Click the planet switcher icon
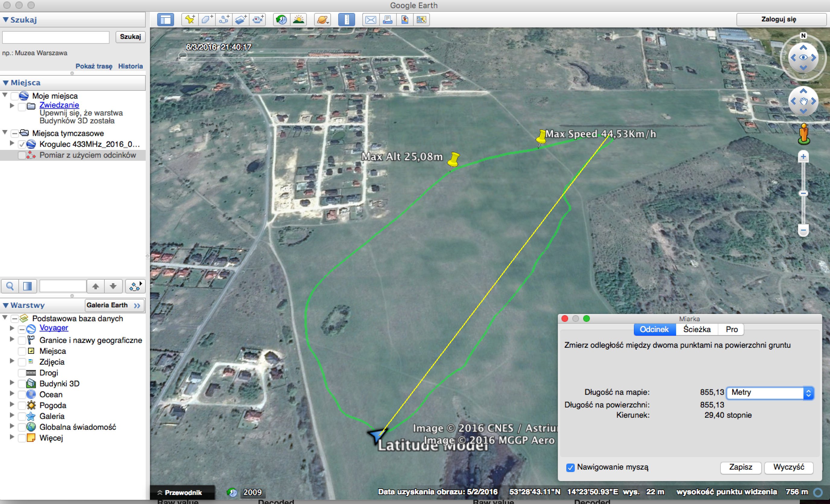This screenshot has width=830, height=504. pyautogui.click(x=322, y=20)
